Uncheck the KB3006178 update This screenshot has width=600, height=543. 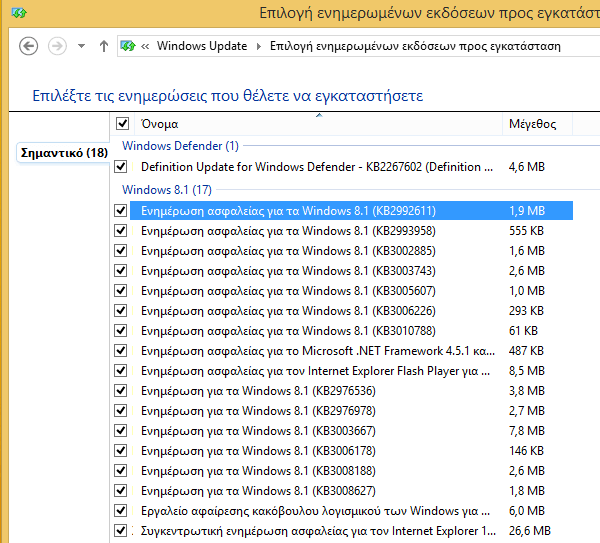(x=121, y=450)
